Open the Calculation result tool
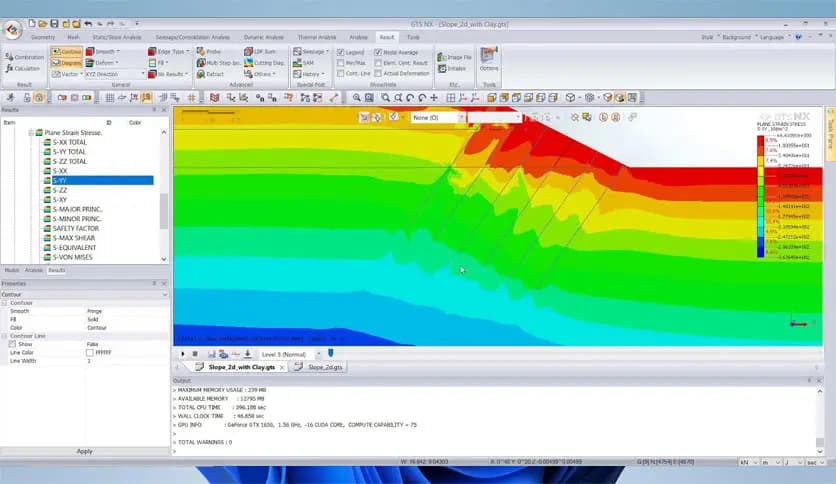The width and height of the screenshot is (836, 484). (x=22, y=68)
